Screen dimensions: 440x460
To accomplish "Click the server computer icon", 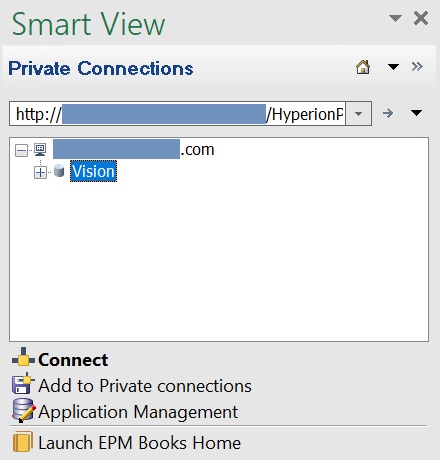I will pyautogui.click(x=40, y=150).
